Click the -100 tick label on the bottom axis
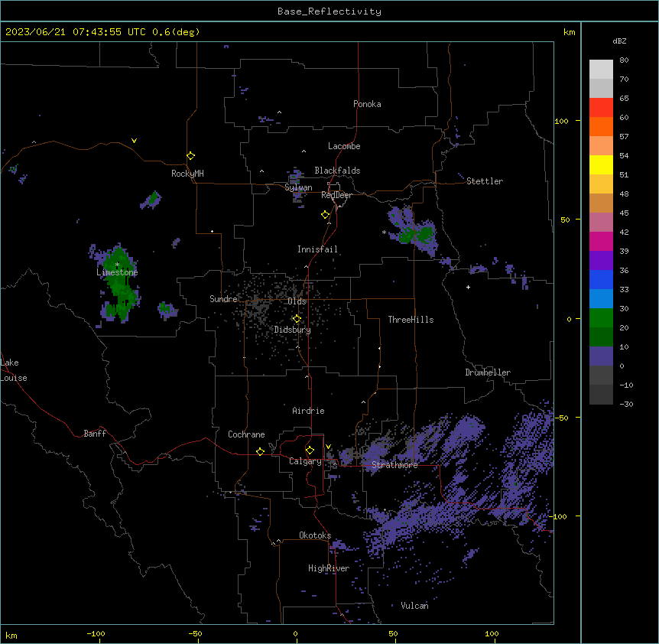Image resolution: width=659 pixels, height=644 pixels. tap(96, 633)
